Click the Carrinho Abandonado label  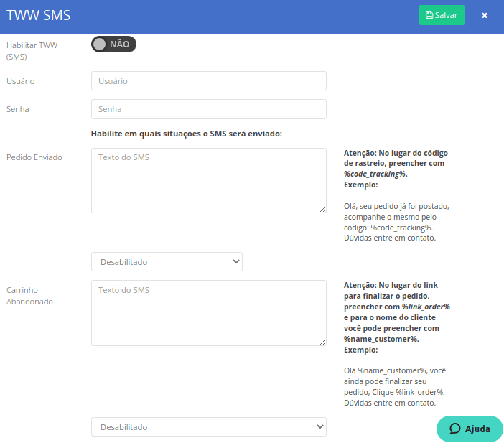click(29, 296)
